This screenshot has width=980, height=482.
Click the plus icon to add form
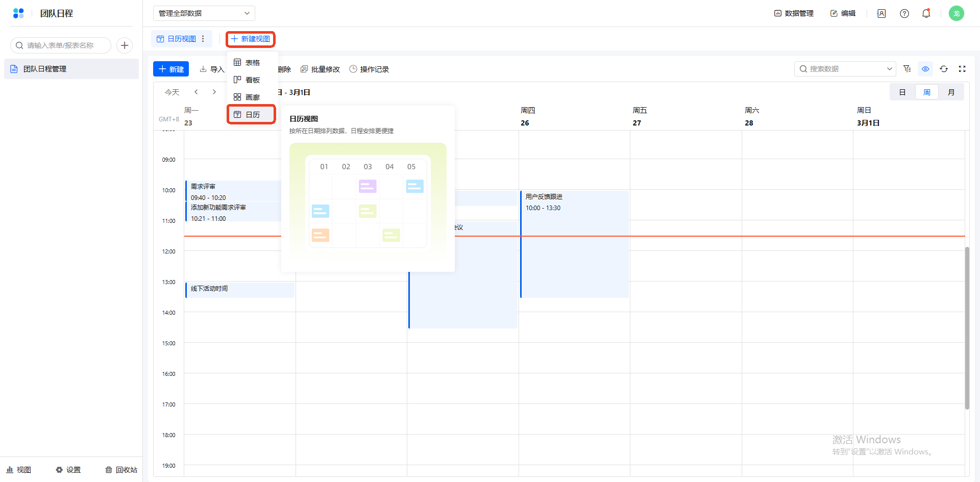pyautogui.click(x=125, y=45)
